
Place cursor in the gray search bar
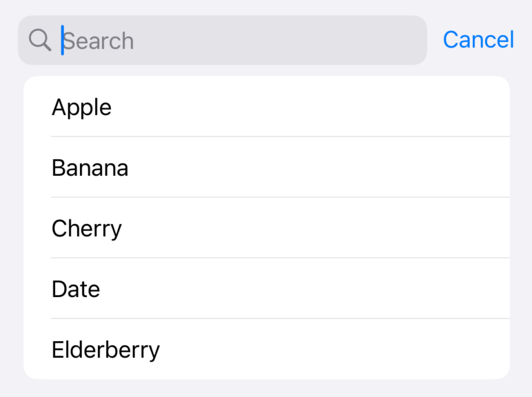276,41
